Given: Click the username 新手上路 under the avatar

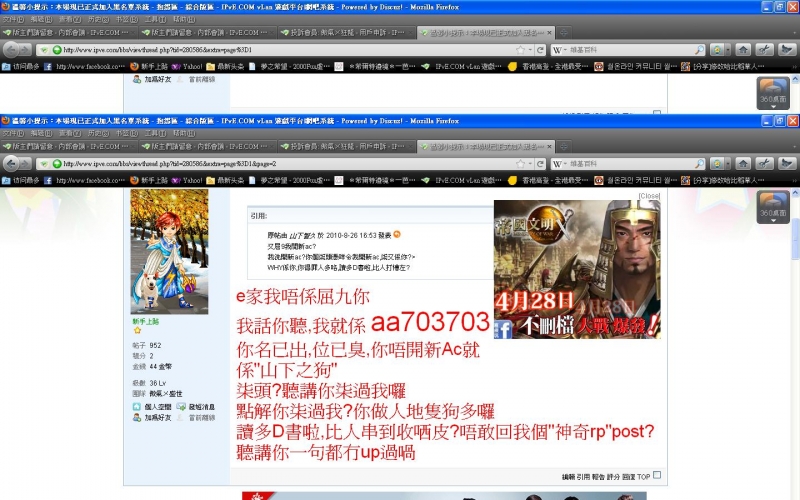Looking at the screenshot, I should (x=145, y=321).
